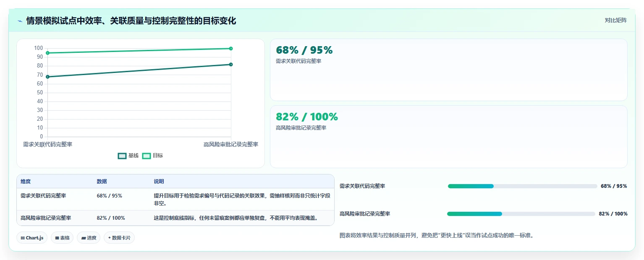Click the 进度 chip's progress icon

point(83,238)
